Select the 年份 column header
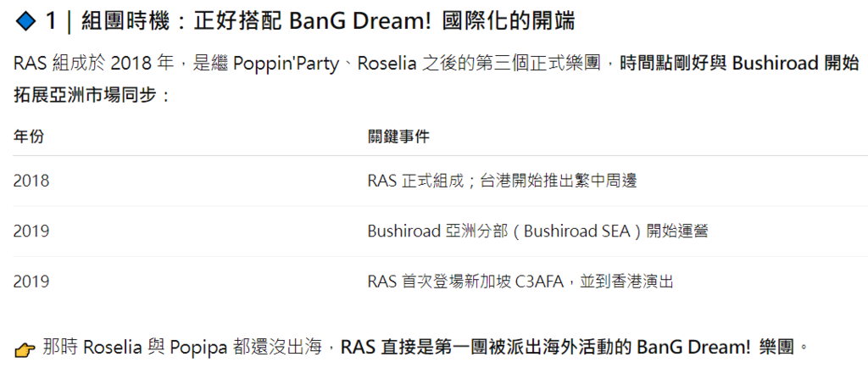Viewport: 868px width, 368px height. 29,137
